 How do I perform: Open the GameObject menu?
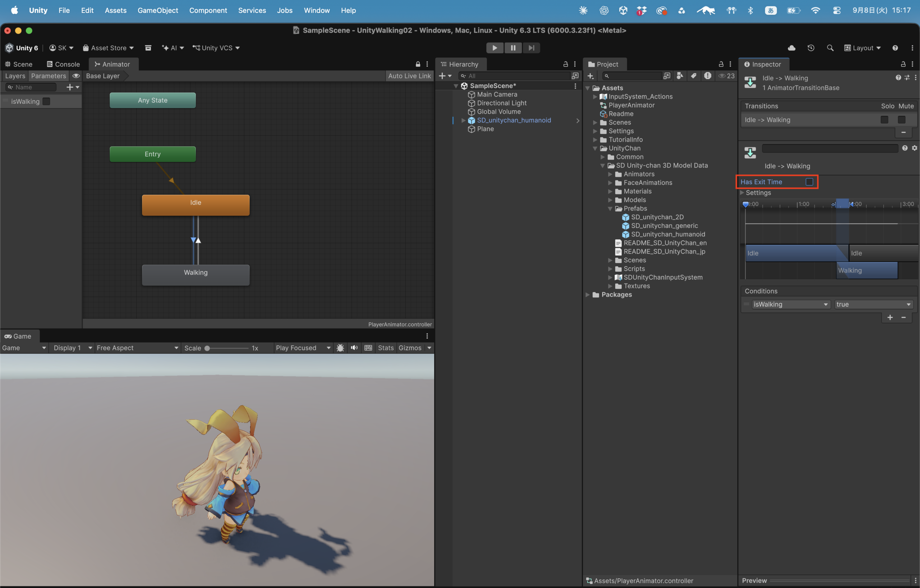coord(158,10)
